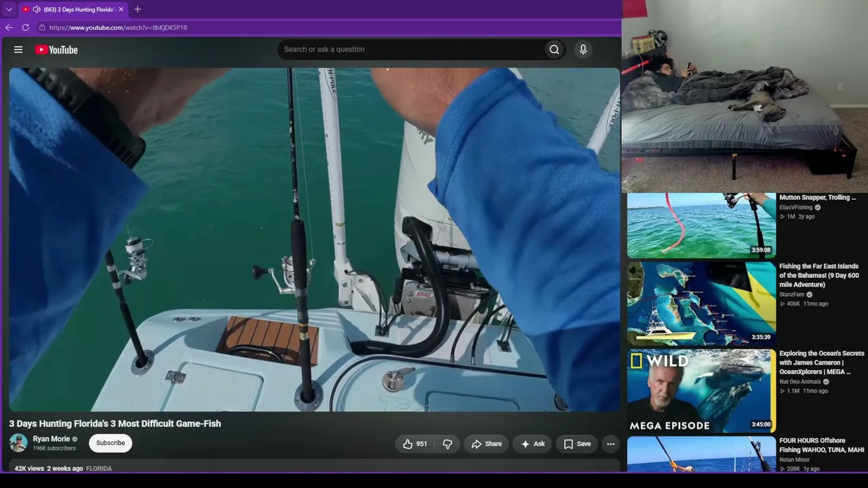Focus the browser address bar URL
Screen dimensions: 868x488
pyautogui.click(x=118, y=28)
